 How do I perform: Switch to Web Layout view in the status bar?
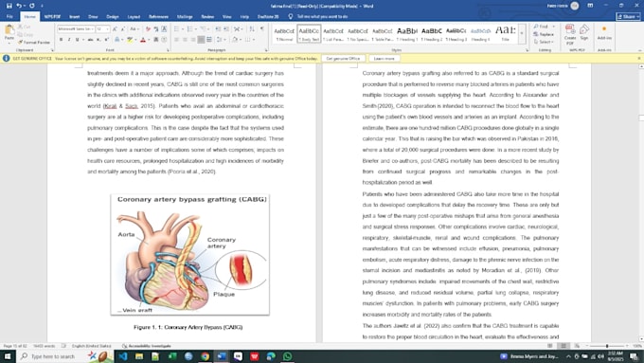click(577, 346)
